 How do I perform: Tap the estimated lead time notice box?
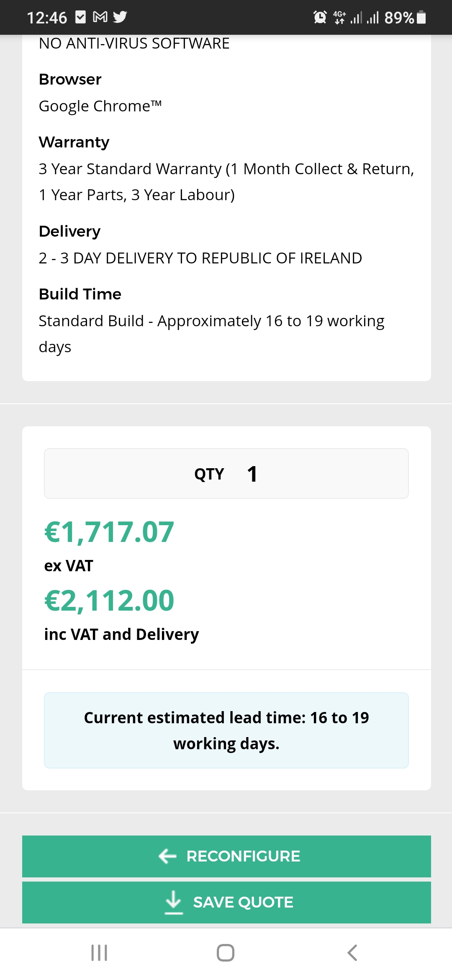tap(226, 730)
